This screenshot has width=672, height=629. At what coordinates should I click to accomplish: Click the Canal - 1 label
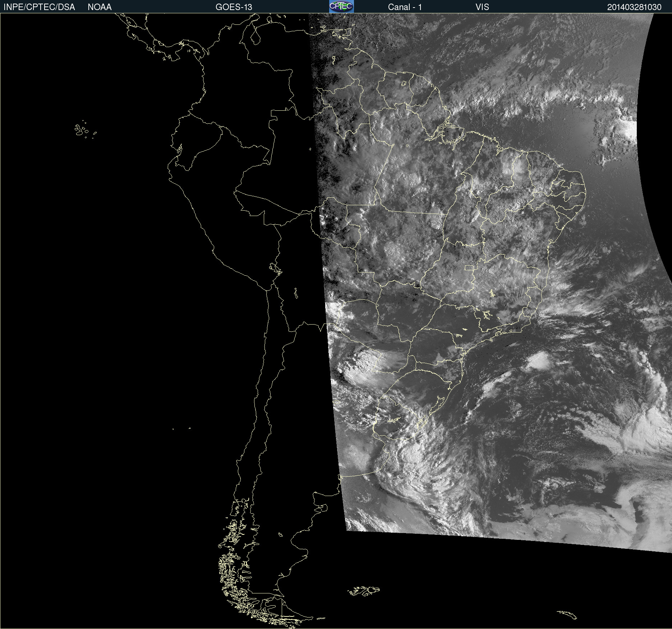[405, 7]
